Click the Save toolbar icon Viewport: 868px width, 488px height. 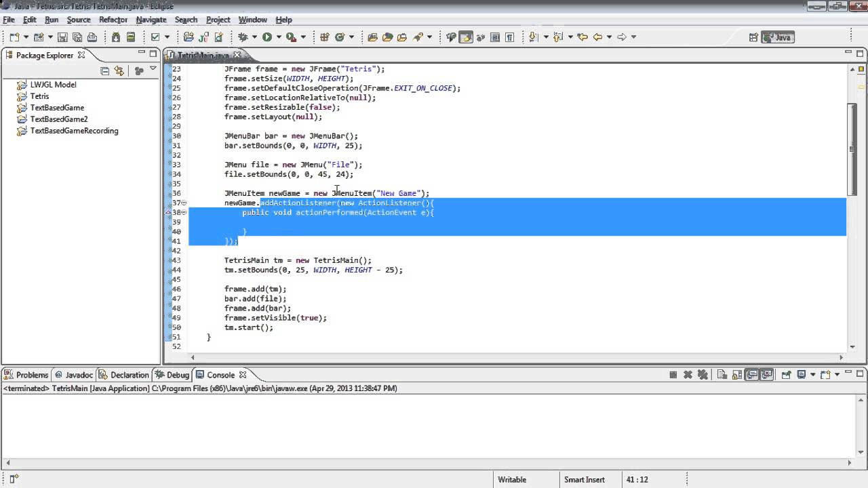pos(62,37)
